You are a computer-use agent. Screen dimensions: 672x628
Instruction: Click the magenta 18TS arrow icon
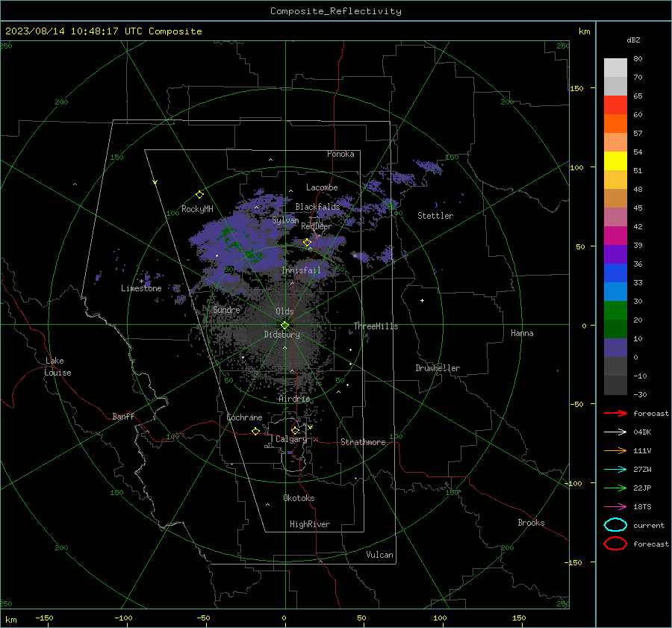click(615, 507)
